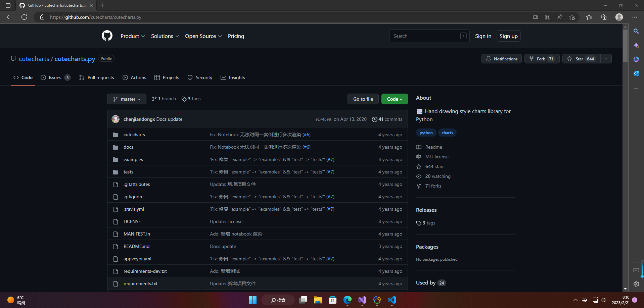644x308 pixels.
Task: Open Outlook in the Edge sidebar
Action: (636, 73)
